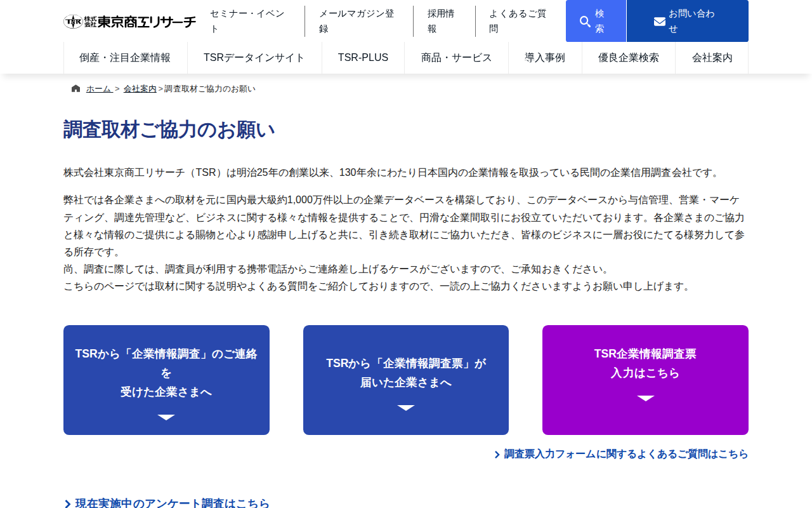The height and width of the screenshot is (508, 812).
Task: Click the magnifying glass search icon
Action: 586,22
